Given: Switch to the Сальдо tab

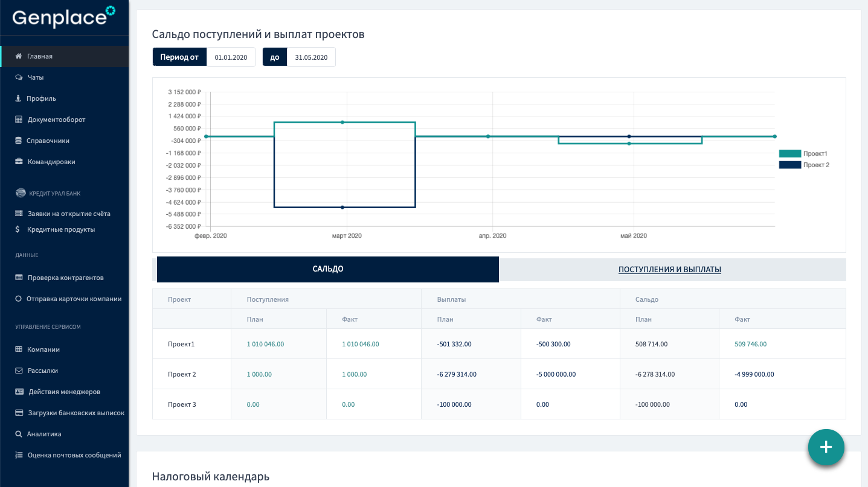Looking at the screenshot, I should (328, 269).
